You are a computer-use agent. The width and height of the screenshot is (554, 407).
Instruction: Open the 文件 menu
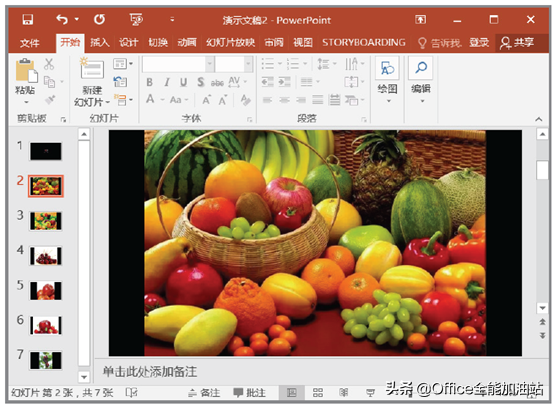tap(30, 43)
